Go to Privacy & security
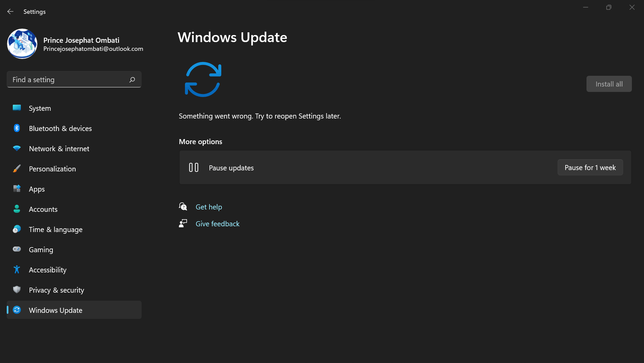This screenshot has width=644, height=363. pos(74,290)
